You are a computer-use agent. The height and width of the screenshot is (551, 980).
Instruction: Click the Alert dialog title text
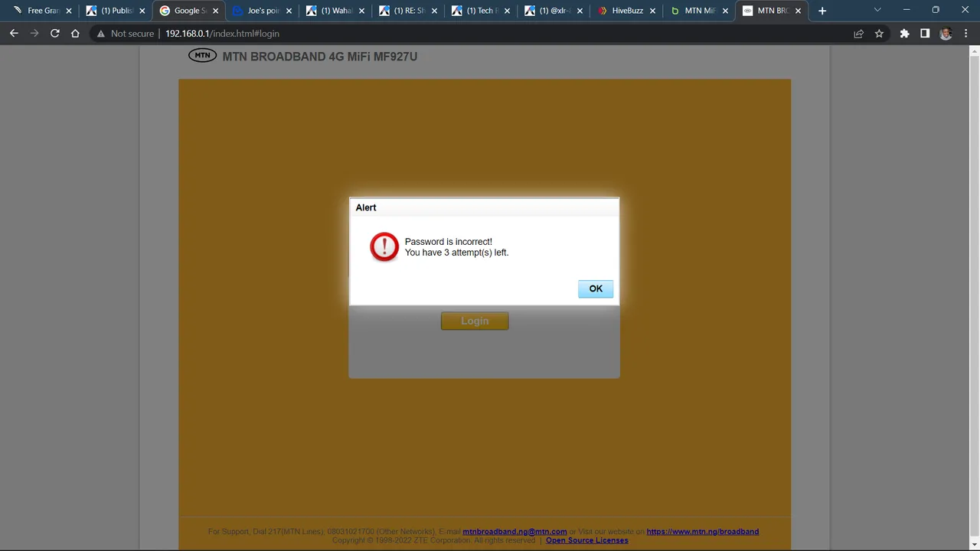tap(366, 207)
